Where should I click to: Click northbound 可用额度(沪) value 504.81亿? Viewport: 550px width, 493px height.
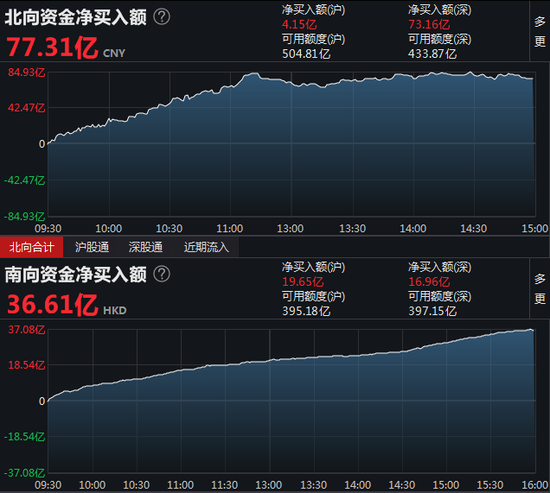pyautogui.click(x=306, y=54)
